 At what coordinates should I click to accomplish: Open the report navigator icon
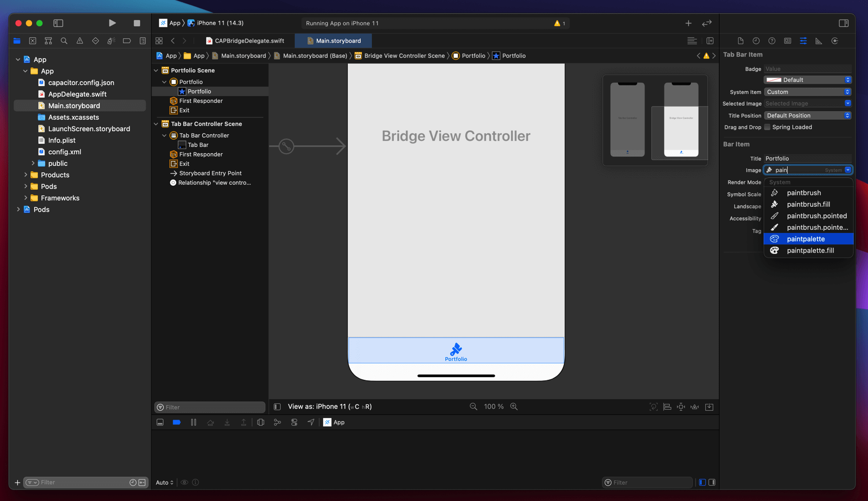pyautogui.click(x=143, y=41)
